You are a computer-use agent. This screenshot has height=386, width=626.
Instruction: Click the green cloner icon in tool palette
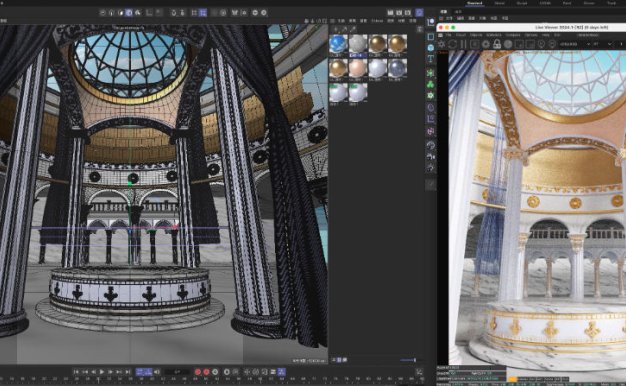(430, 84)
